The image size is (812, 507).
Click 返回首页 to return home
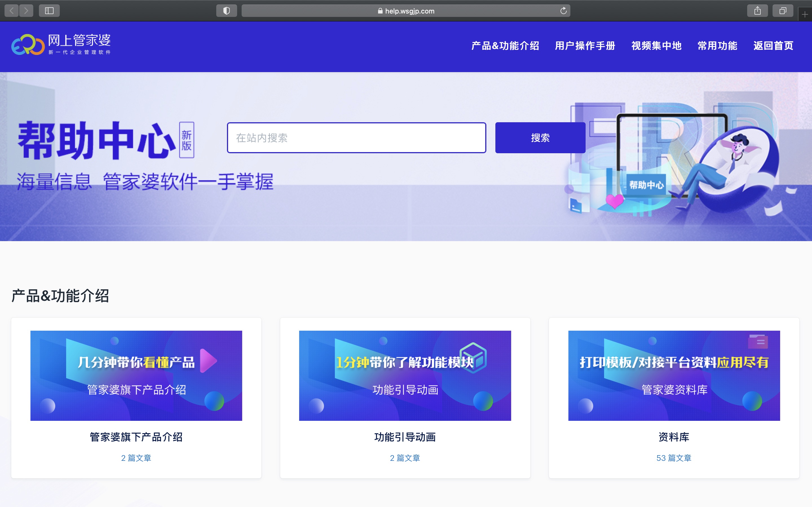[773, 46]
